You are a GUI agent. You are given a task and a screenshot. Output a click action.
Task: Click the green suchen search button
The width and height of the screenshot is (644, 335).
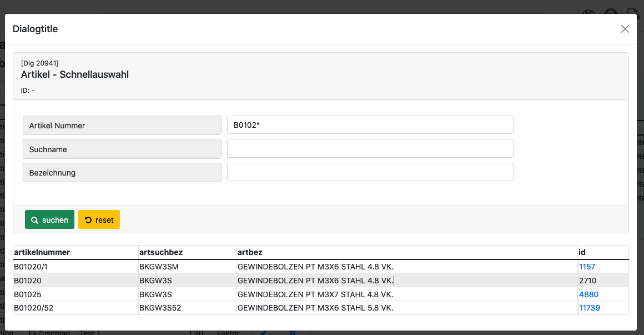point(49,220)
